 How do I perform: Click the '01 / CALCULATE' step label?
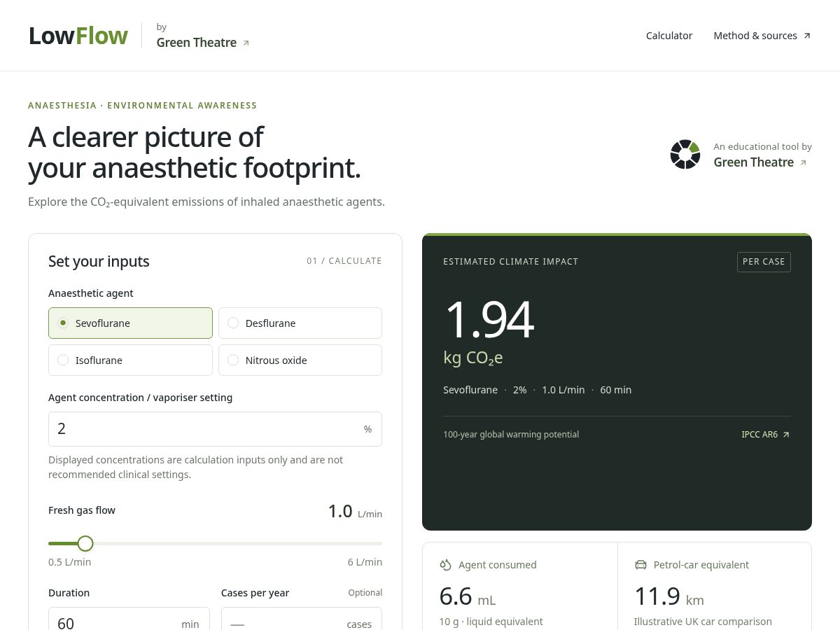pyautogui.click(x=344, y=261)
